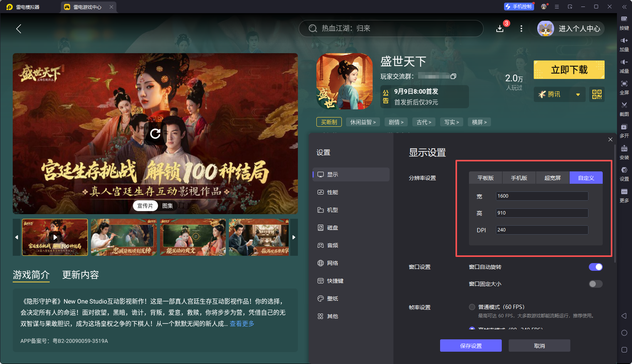The width and height of the screenshot is (632, 364).
Task: Open the QR code icon
Action: 597,94
